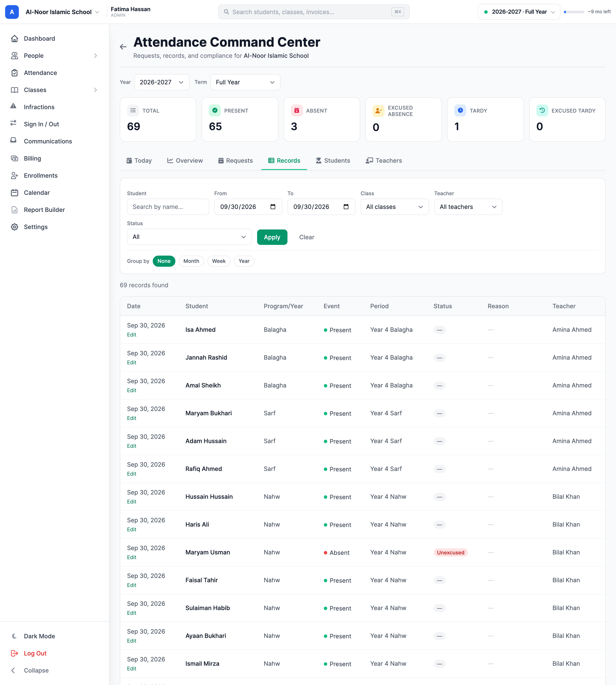Click the Apply button
This screenshot has width=616, height=685.
[x=272, y=237]
